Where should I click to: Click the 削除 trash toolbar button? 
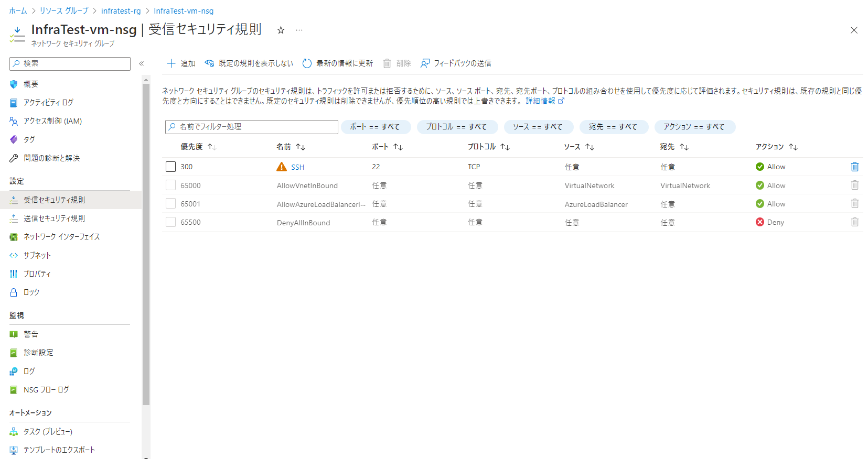tap(397, 63)
